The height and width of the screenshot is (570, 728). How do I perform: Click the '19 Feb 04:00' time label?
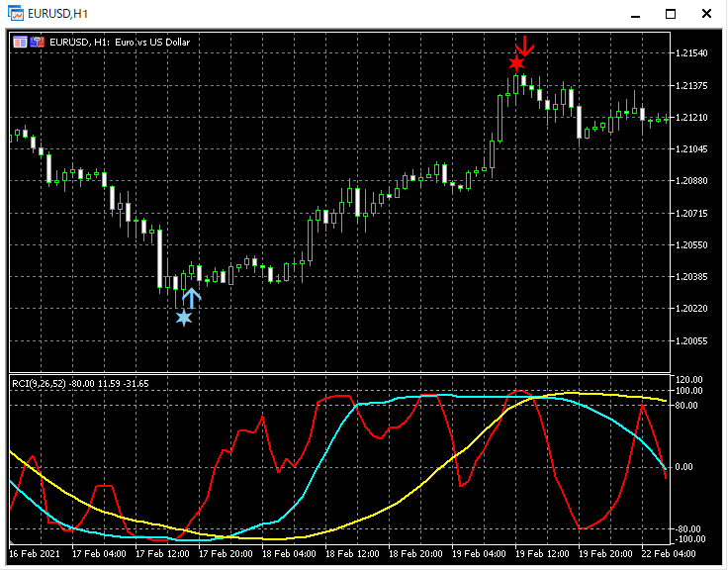[479, 554]
